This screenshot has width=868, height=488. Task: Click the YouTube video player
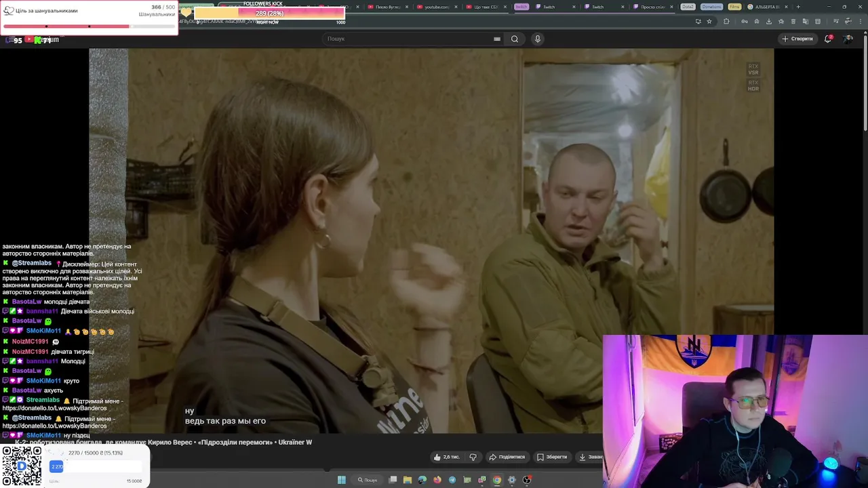click(x=431, y=241)
